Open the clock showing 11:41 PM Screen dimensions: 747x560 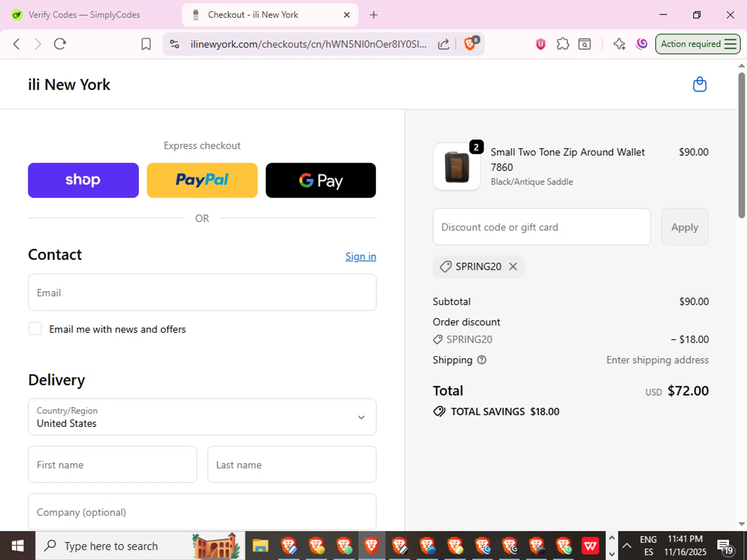pyautogui.click(x=685, y=546)
